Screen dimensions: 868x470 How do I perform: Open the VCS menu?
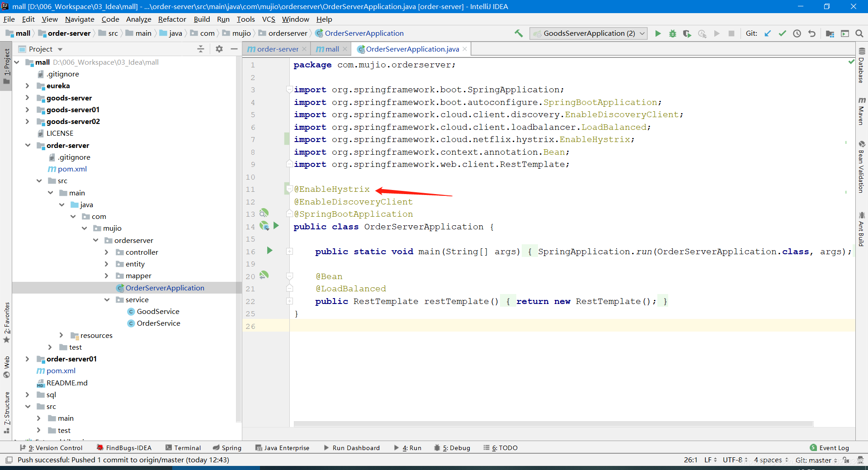269,19
